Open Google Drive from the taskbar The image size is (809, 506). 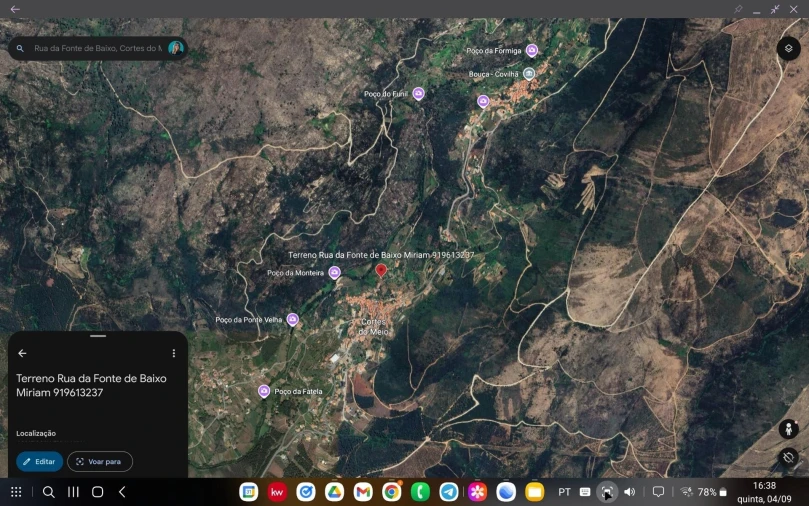tap(334, 492)
